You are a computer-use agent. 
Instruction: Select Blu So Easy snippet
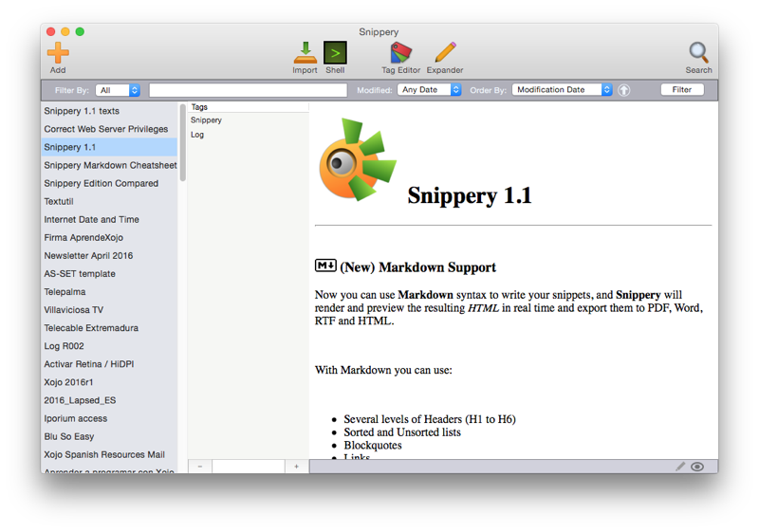click(x=109, y=436)
